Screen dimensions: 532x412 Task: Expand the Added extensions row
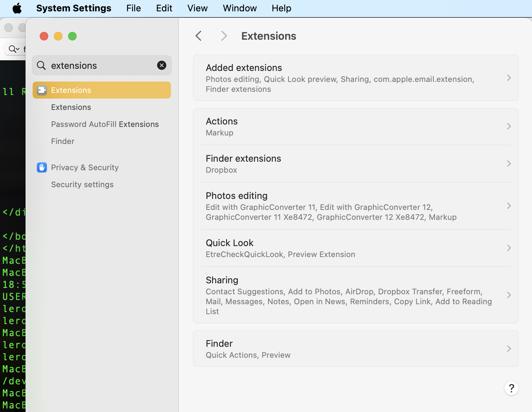pyautogui.click(x=509, y=78)
